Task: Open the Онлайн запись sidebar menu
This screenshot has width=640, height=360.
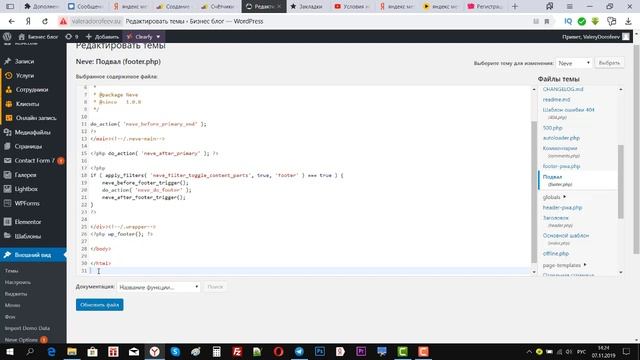Action: tap(36, 118)
